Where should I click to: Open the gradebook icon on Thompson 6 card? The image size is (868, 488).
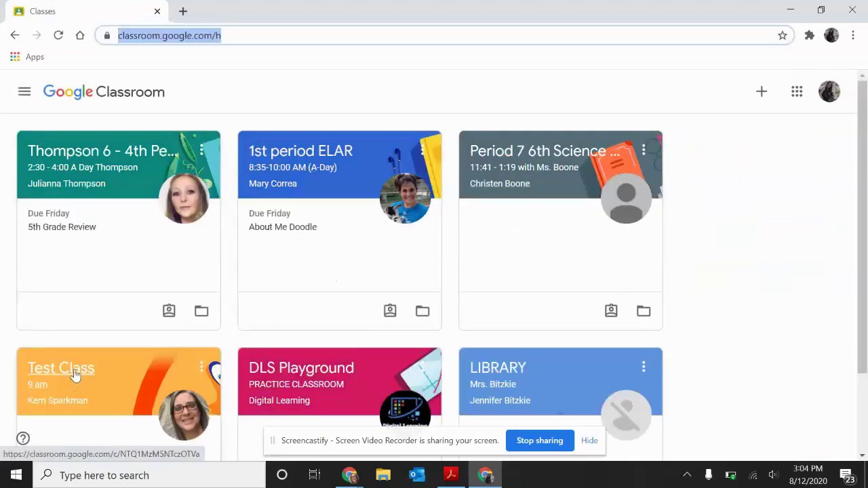(x=169, y=310)
